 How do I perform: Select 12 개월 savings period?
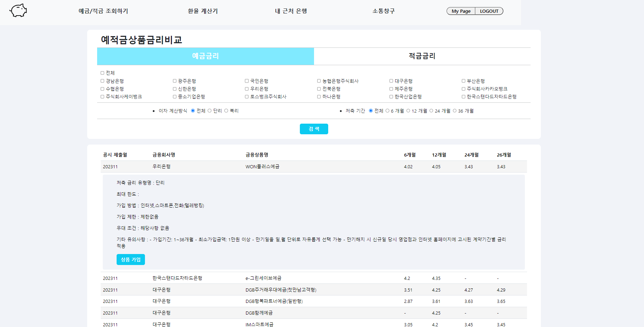coord(408,111)
